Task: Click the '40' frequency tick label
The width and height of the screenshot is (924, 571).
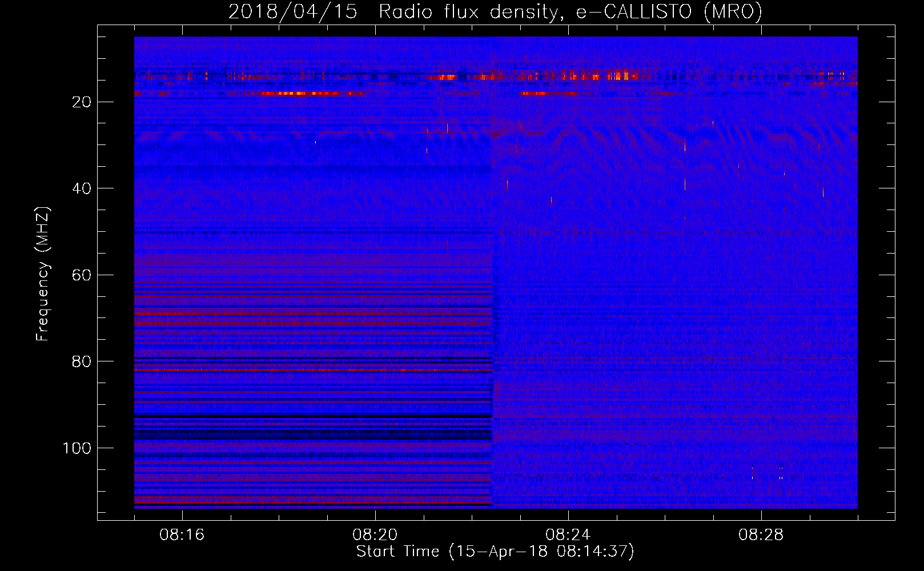Action: pyautogui.click(x=82, y=188)
